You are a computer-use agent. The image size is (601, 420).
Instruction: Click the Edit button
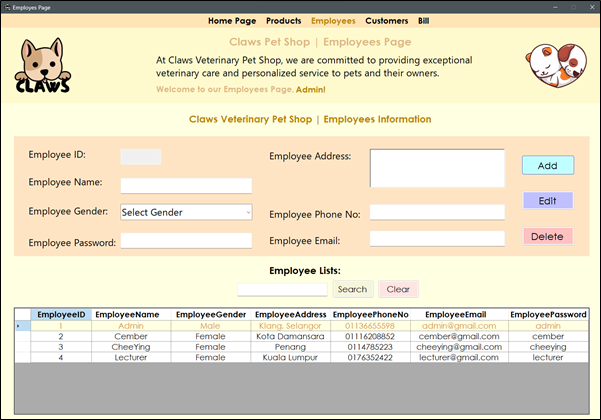(547, 201)
